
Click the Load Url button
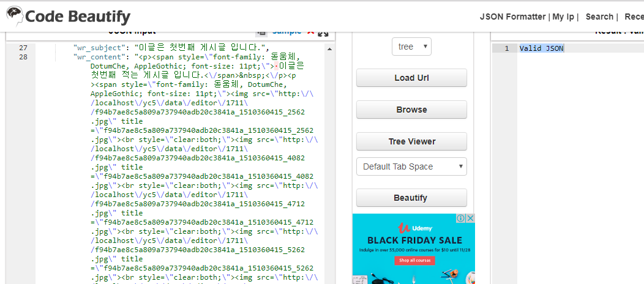[x=411, y=78]
